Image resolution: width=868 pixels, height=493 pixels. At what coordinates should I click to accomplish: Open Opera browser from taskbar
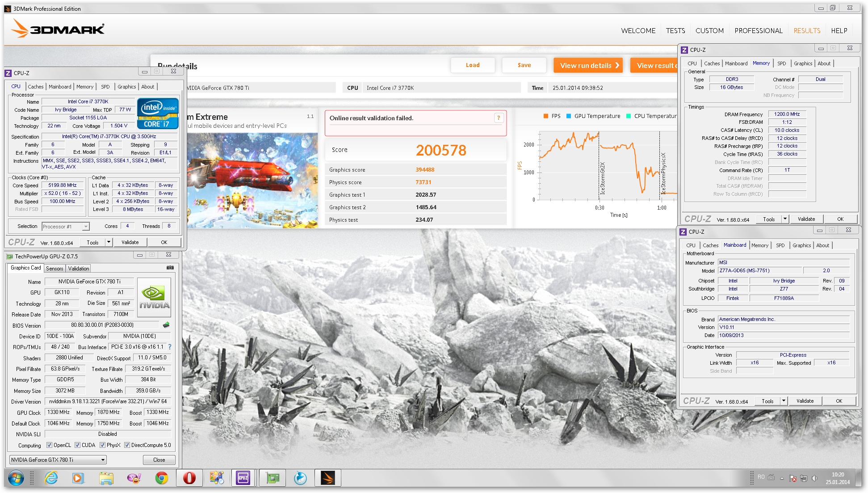(189, 478)
